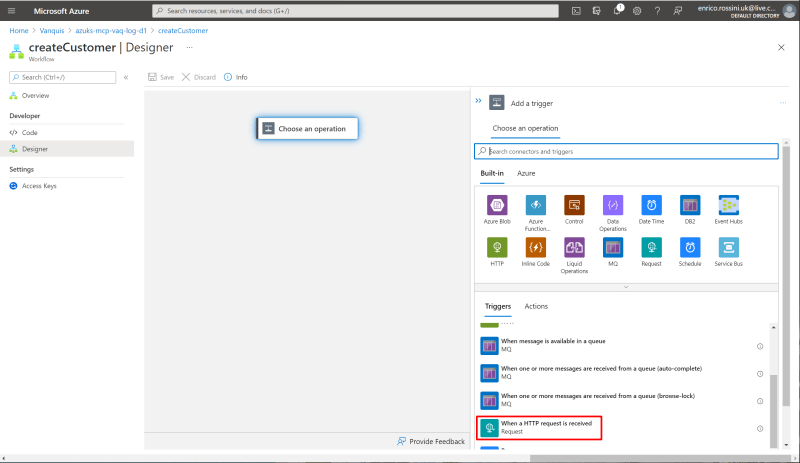Go to azuks-mcp-vaq-log-d1 in the breadcrumb
This screenshot has width=800, height=463.
pos(111,31)
